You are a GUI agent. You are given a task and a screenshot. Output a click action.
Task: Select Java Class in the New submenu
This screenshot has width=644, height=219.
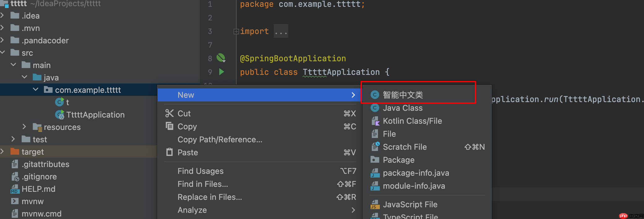pyautogui.click(x=402, y=108)
